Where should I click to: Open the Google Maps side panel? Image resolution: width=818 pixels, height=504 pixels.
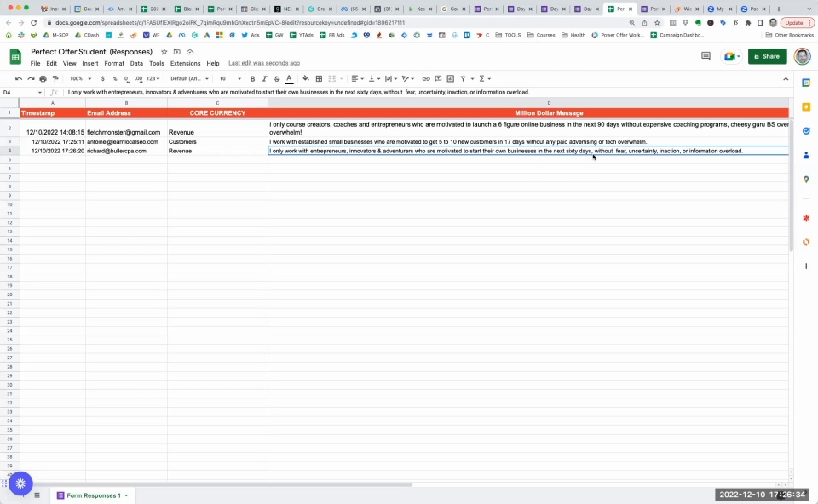point(806,180)
